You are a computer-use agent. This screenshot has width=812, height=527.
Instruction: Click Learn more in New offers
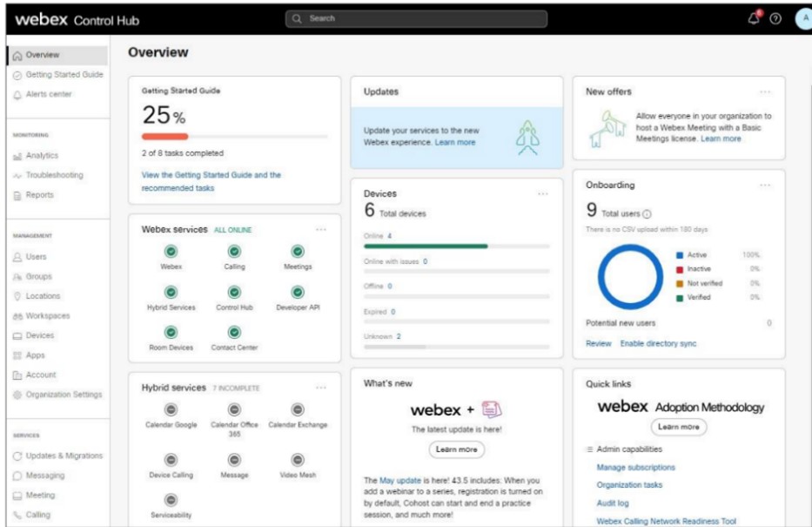[x=721, y=139]
